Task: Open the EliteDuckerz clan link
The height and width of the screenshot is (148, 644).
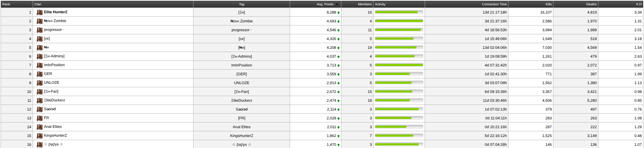Action: coord(54,100)
